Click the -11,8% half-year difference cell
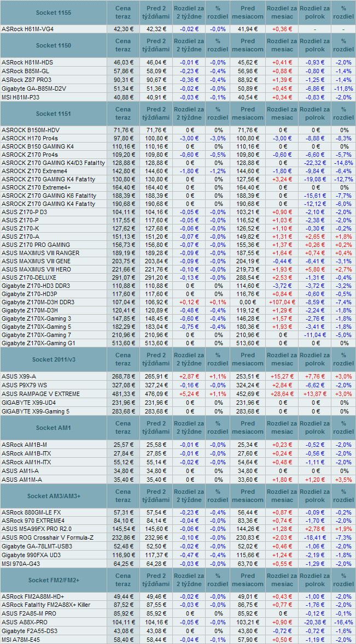 coord(343,88)
